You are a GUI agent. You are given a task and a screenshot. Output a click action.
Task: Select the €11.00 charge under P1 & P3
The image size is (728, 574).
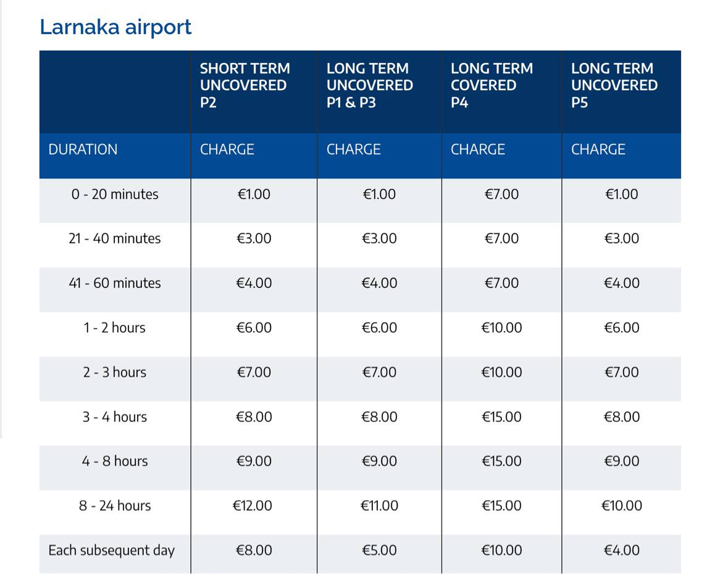pyautogui.click(x=379, y=505)
